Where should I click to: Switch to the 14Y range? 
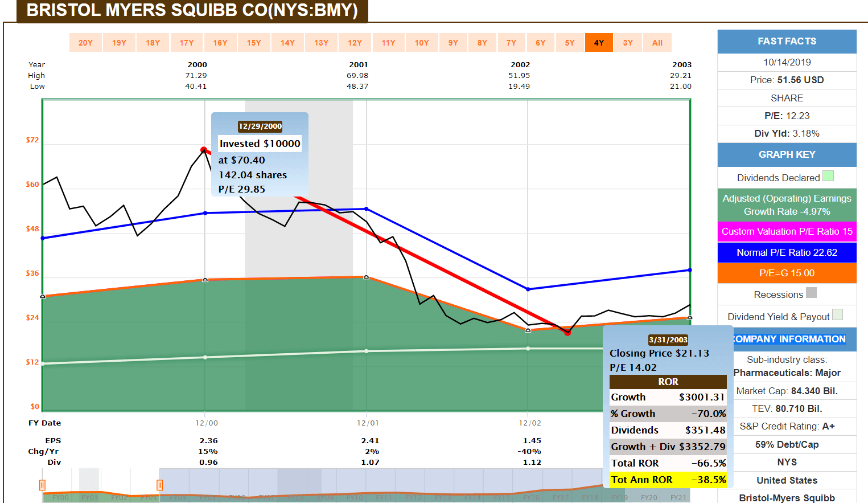(x=287, y=43)
